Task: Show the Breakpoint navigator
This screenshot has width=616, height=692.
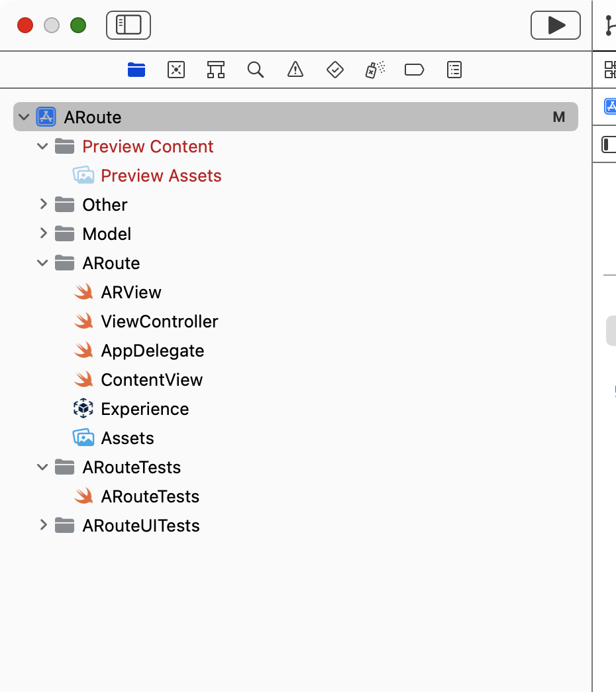Action: [x=414, y=70]
